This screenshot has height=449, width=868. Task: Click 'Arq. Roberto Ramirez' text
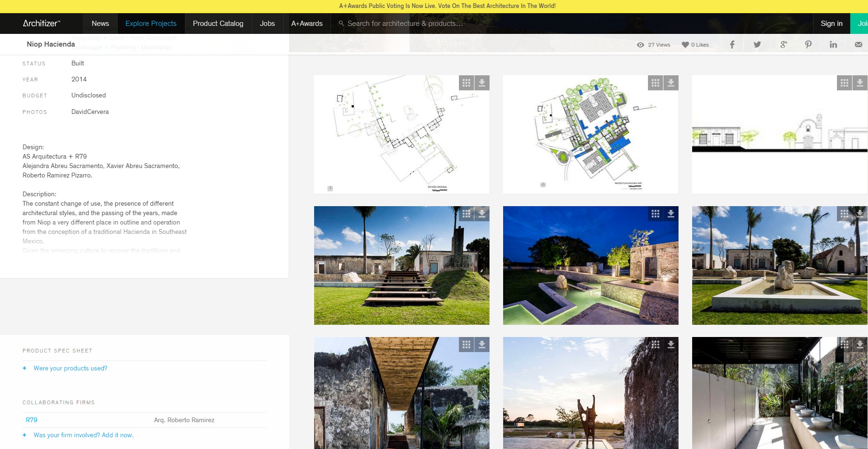point(184,420)
